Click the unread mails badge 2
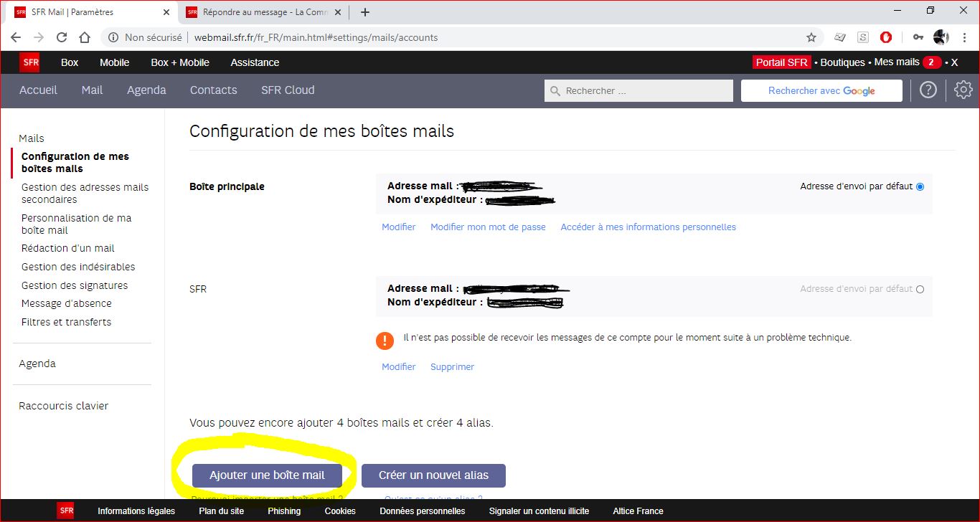Viewport: 980px width, 522px height. click(932, 62)
